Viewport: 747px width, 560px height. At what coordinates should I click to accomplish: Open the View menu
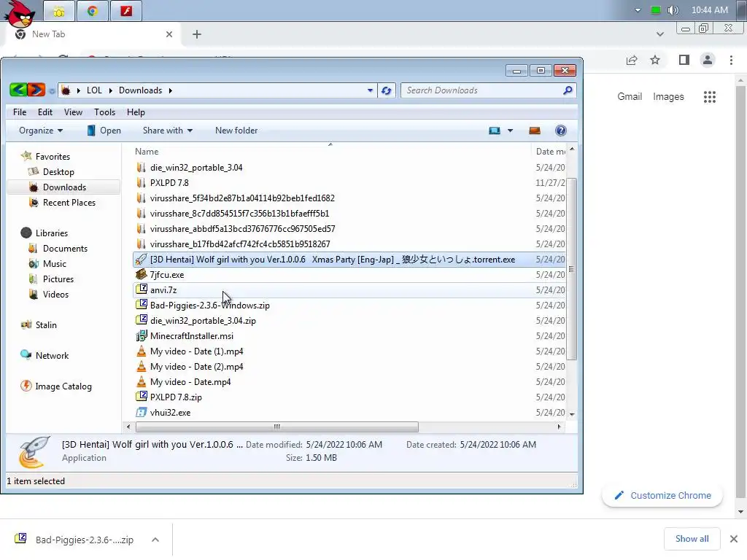73,112
